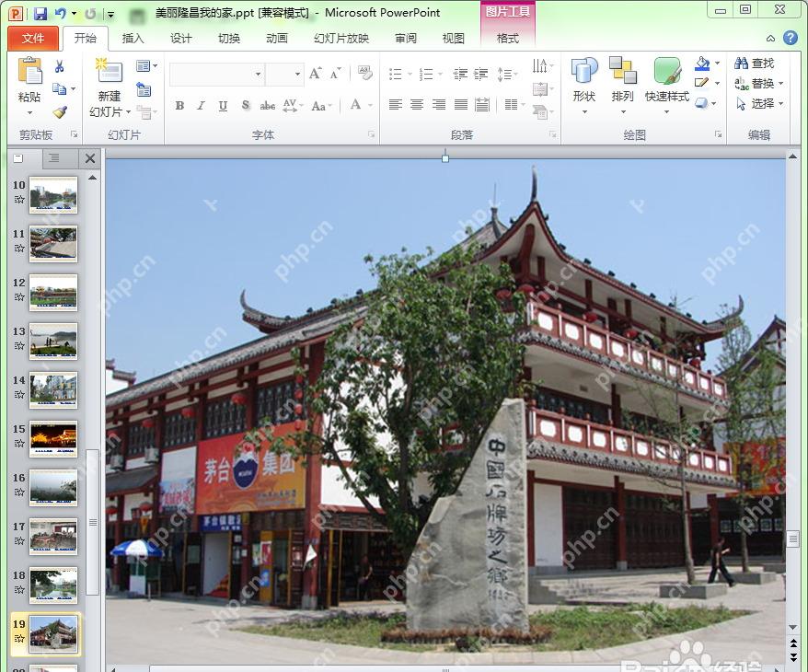Open the Line Spacing dropdown
Viewport: 808px width, 672px height.
coord(507,75)
